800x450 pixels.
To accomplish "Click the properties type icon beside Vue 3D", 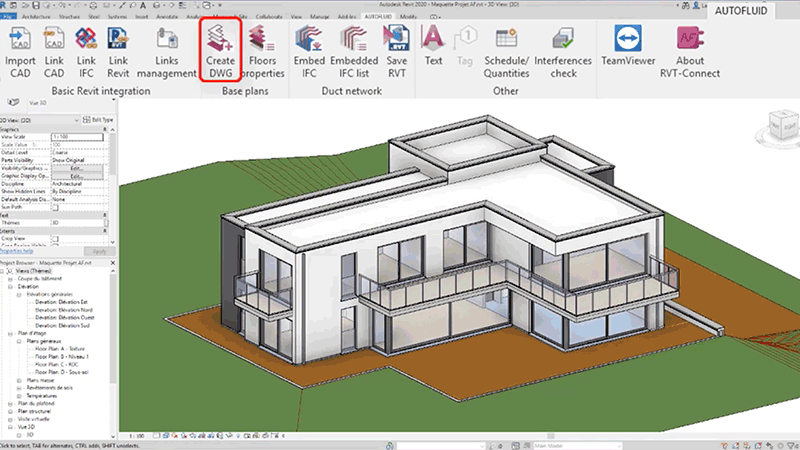I will pos(13,103).
